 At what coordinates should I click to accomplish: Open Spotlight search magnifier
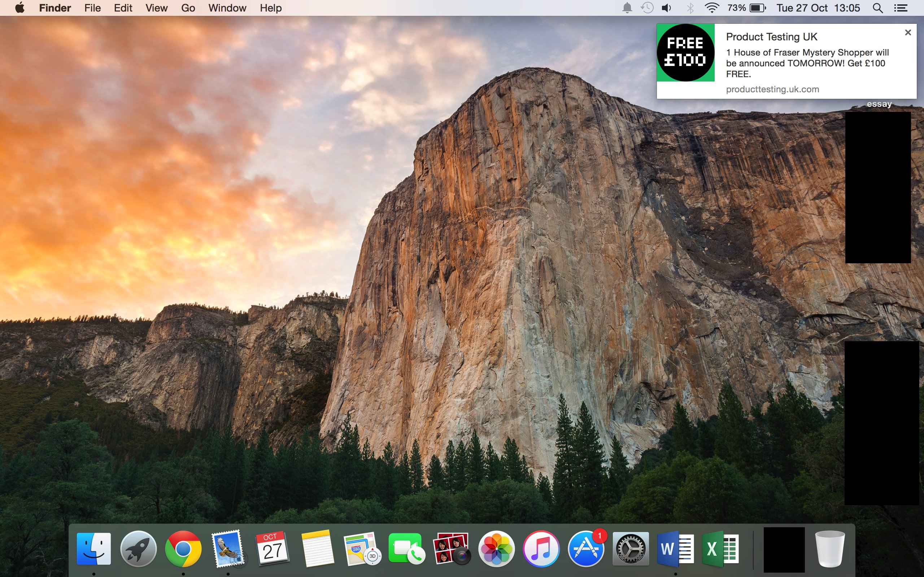click(877, 8)
